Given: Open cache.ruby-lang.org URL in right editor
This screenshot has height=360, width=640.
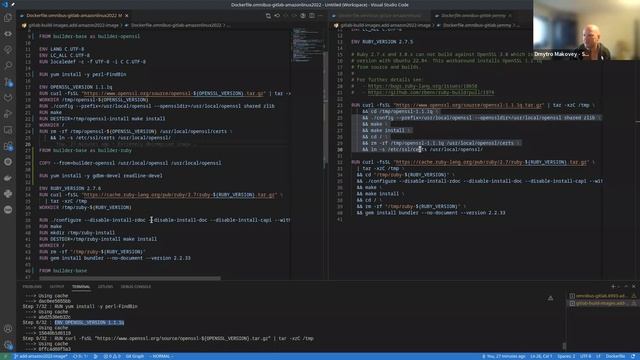Looking at the screenshot, I should [x=491, y=162].
